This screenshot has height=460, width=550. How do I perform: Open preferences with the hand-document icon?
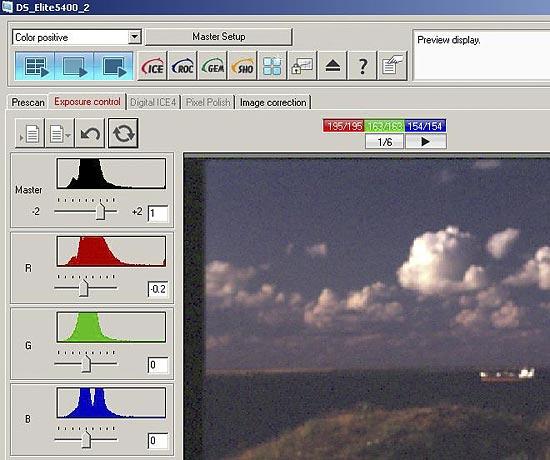pos(392,66)
